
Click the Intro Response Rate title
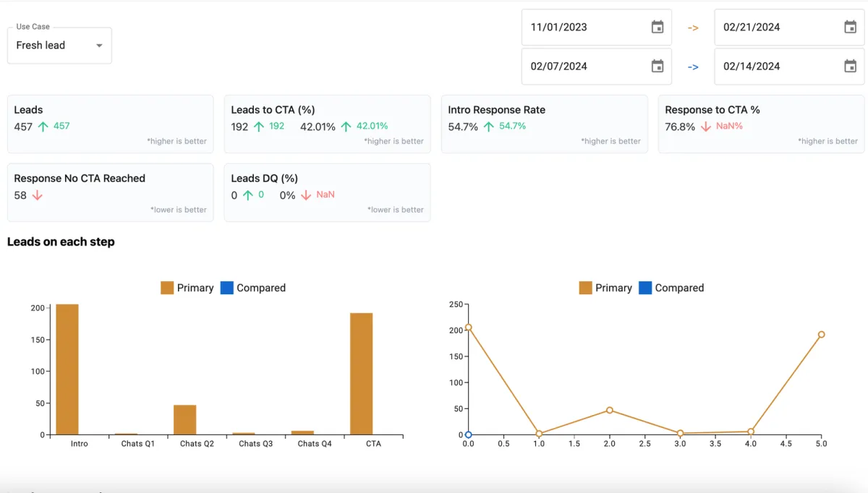point(496,110)
